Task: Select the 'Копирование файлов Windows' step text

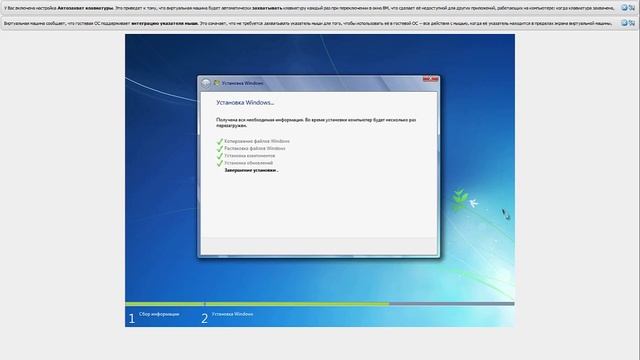Action: point(257,141)
